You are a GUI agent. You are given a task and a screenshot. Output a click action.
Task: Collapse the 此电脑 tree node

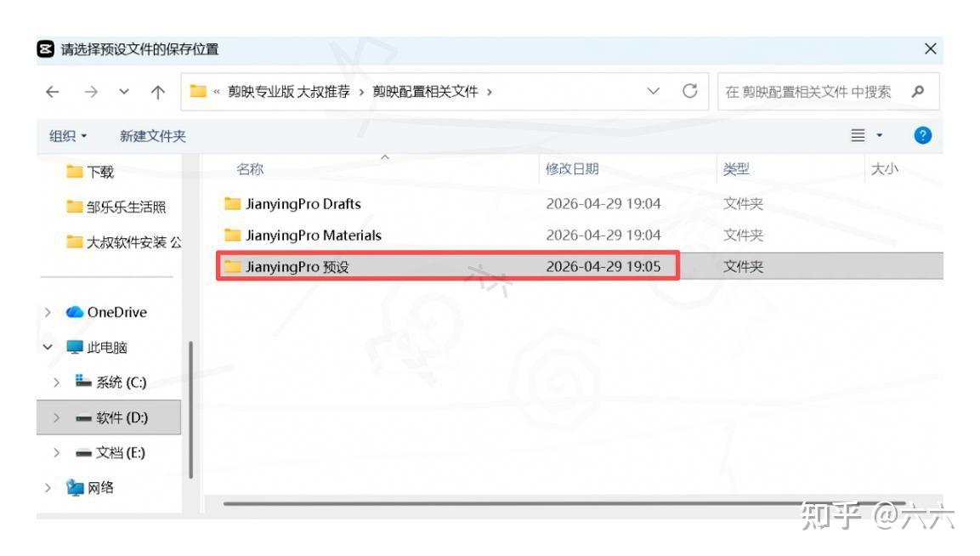click(48, 347)
